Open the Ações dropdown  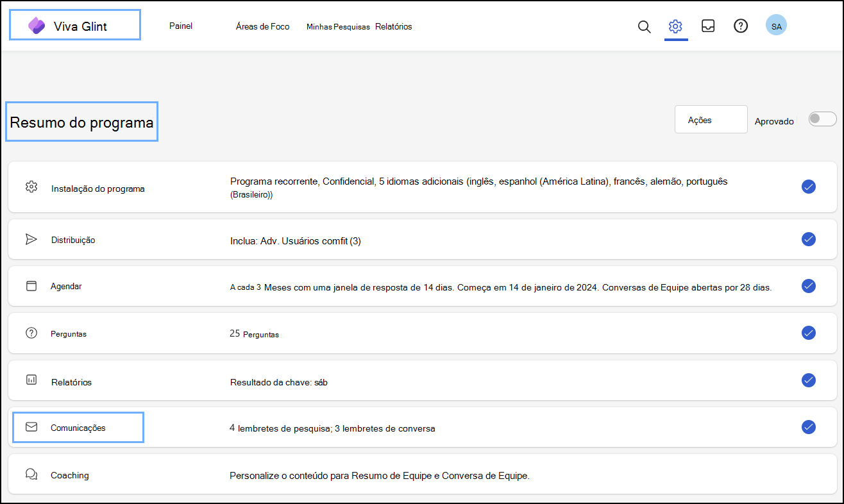pos(711,120)
